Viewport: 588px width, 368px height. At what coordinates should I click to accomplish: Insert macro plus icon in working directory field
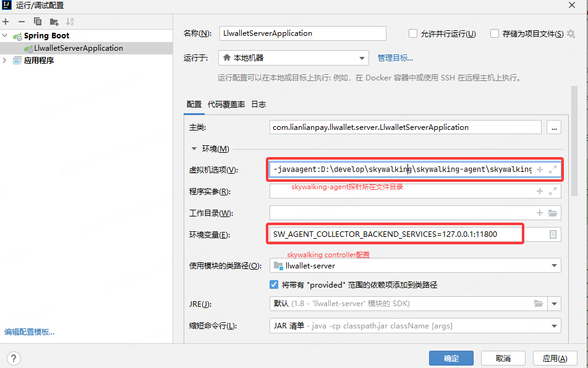click(x=540, y=213)
